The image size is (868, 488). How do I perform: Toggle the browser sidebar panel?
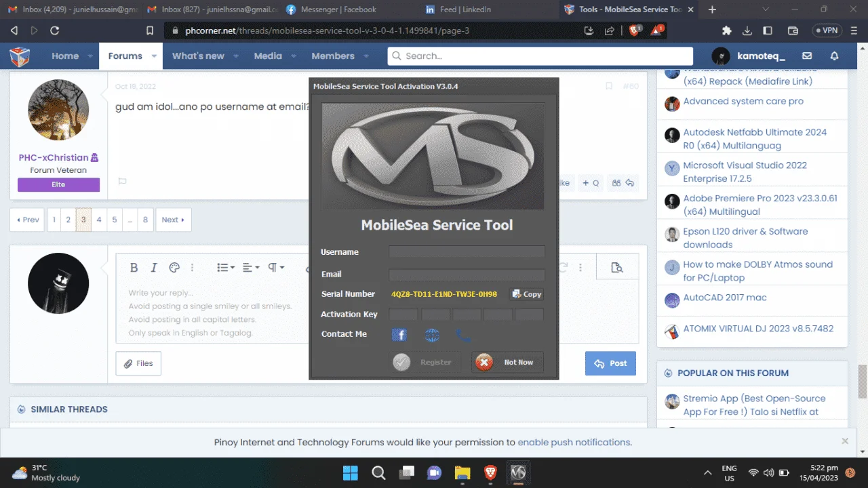point(768,30)
